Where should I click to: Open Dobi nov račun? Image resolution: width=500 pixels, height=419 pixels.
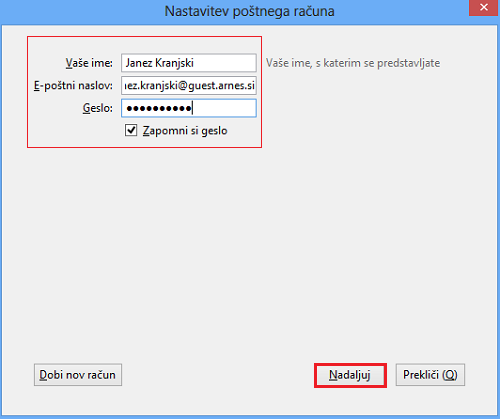click(x=78, y=375)
